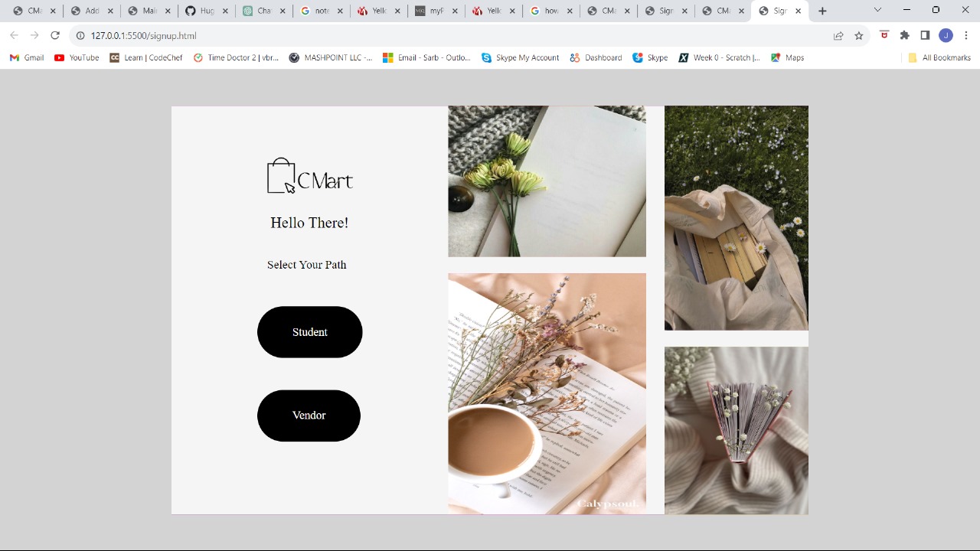This screenshot has height=551, width=980.
Task: Expand the tab search dropdown arrow
Action: pos(877,10)
